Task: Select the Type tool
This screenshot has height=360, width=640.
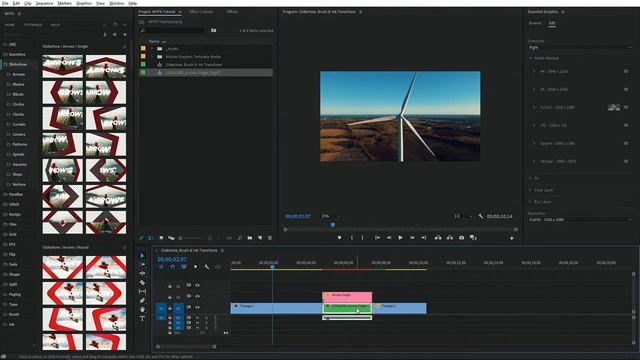Action: click(142, 318)
